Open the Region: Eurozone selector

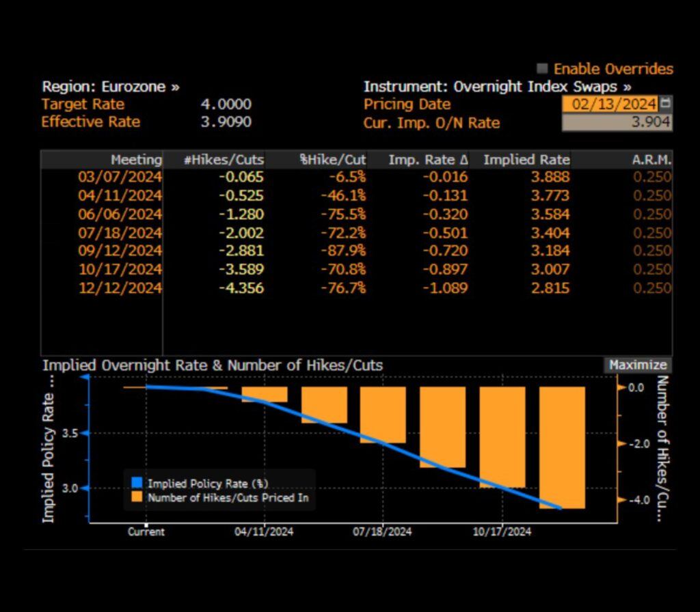111,87
